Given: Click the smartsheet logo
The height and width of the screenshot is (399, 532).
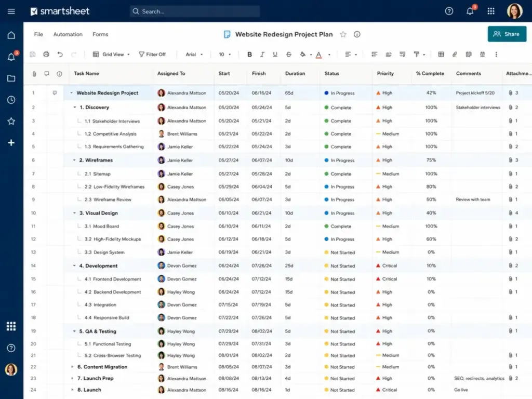Looking at the screenshot, I should coord(60,11).
